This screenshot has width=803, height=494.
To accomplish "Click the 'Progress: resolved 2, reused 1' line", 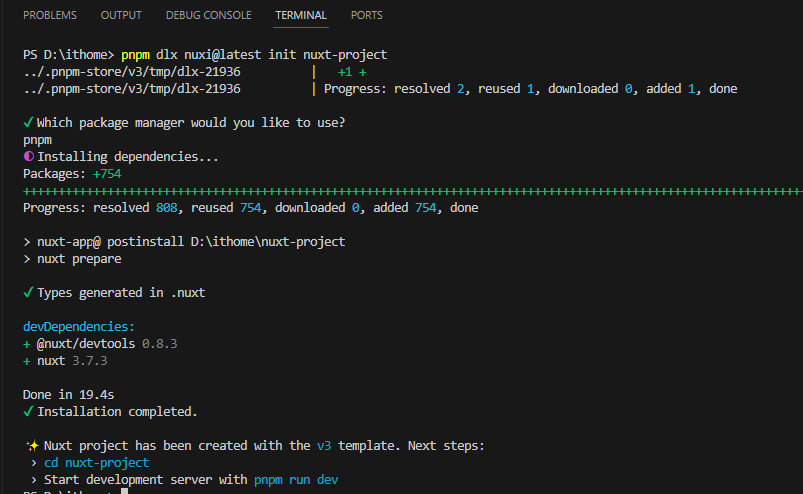I will [531, 89].
